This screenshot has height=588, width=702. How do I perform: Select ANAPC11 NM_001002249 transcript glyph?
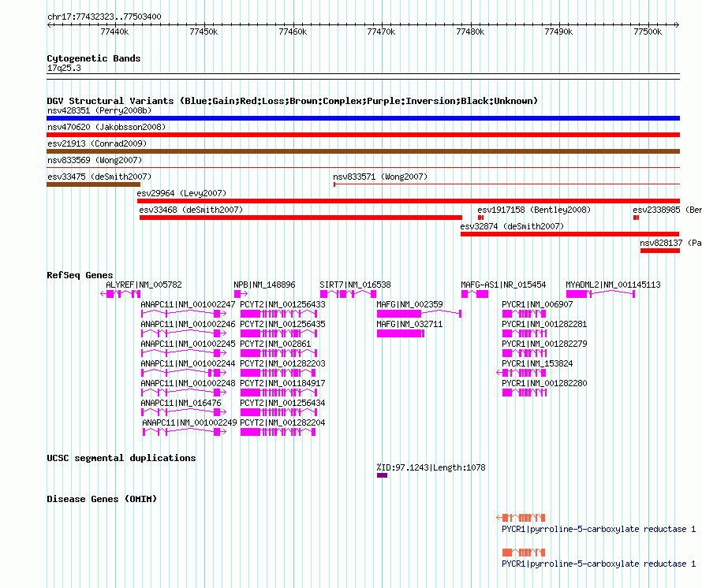click(185, 431)
